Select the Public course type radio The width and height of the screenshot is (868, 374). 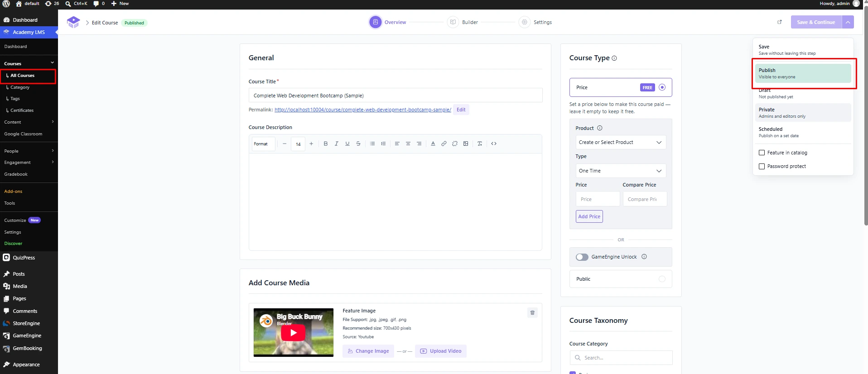click(x=662, y=279)
